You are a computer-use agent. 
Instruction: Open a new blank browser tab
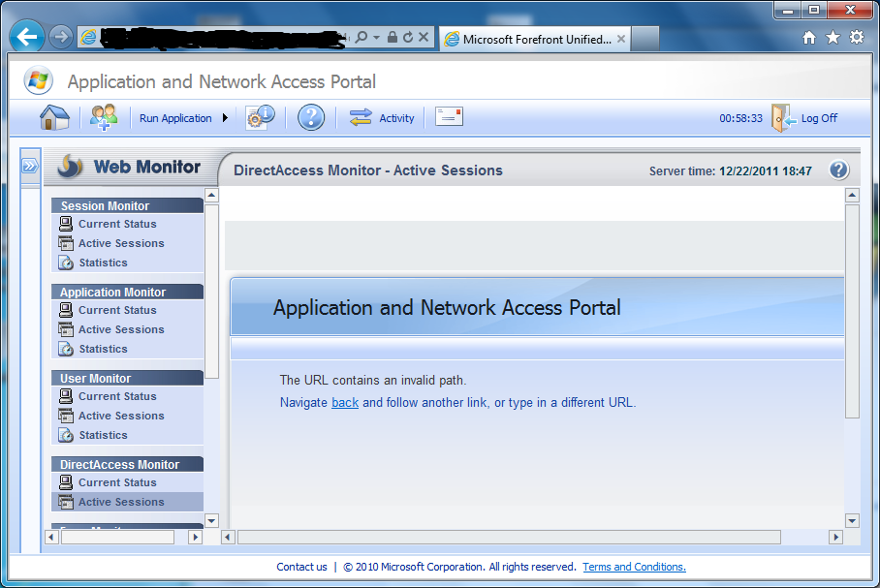(x=644, y=39)
